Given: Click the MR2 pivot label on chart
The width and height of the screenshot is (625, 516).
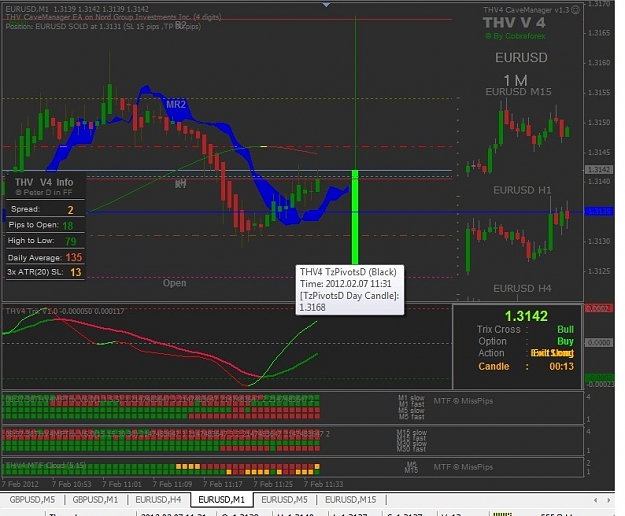Looking at the screenshot, I should pos(176,105).
